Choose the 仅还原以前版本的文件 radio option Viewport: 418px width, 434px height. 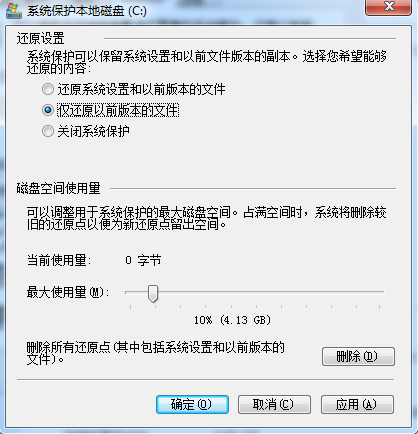click(x=48, y=110)
